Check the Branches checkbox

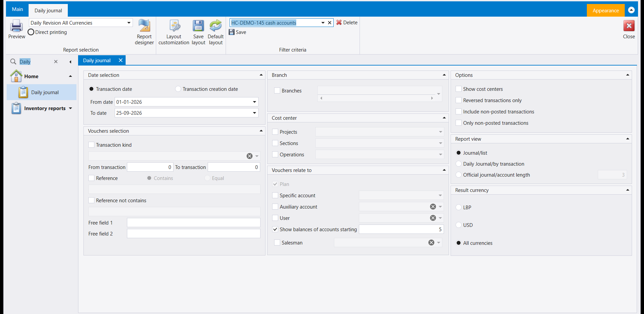[277, 90]
